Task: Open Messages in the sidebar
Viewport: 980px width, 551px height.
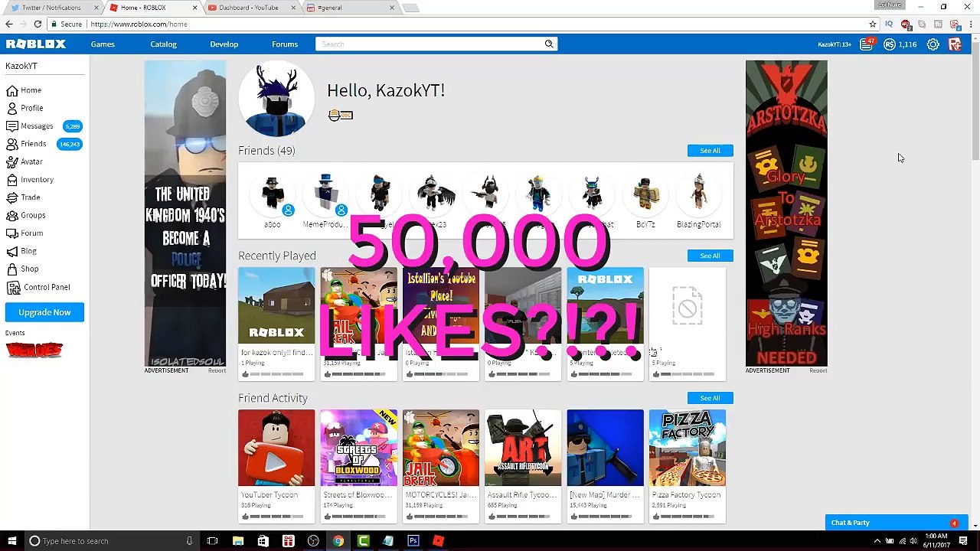Action: pyautogui.click(x=37, y=126)
